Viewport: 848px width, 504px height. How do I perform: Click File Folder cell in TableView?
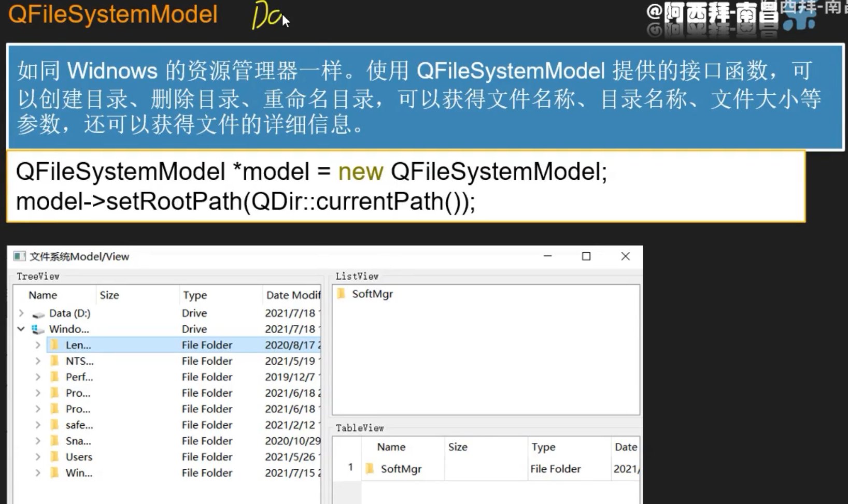pos(556,469)
